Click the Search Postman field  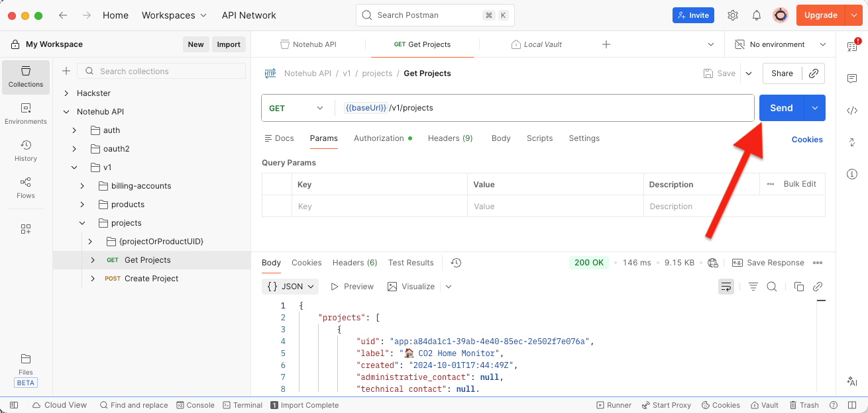click(x=435, y=15)
